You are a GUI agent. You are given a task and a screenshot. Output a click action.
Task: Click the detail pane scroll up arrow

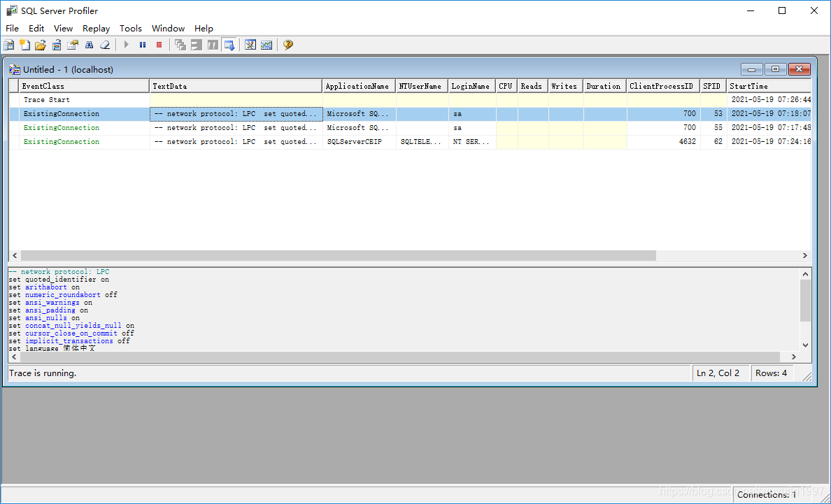click(805, 274)
